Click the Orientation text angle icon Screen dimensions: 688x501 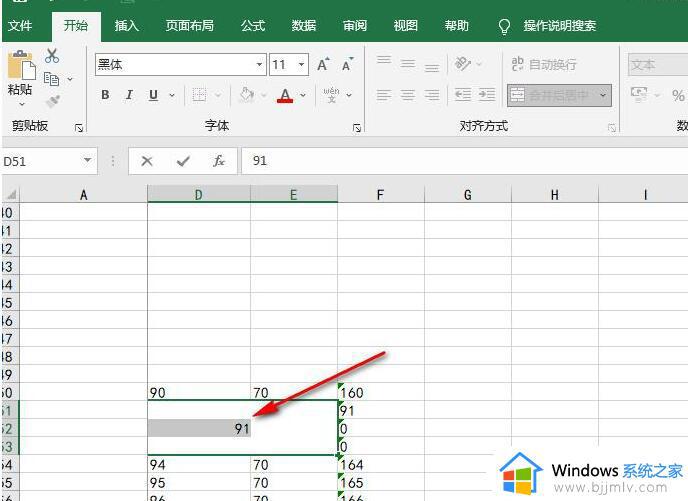click(x=462, y=64)
